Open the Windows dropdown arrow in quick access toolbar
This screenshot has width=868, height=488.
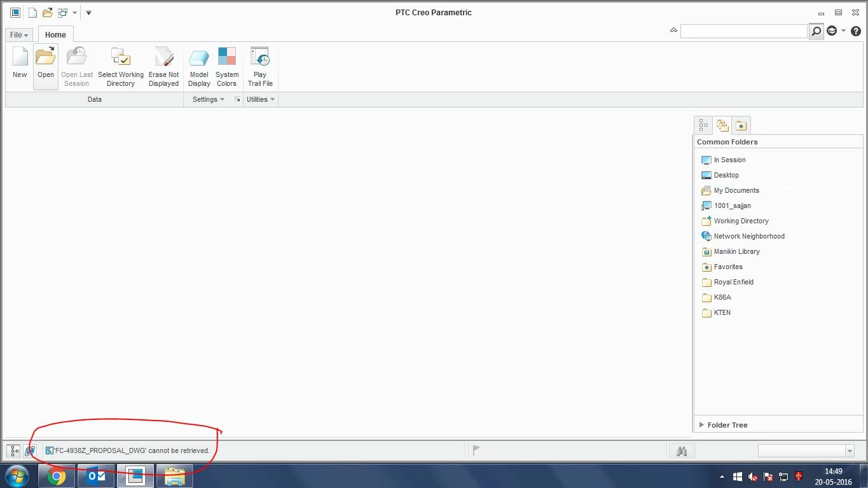[74, 13]
